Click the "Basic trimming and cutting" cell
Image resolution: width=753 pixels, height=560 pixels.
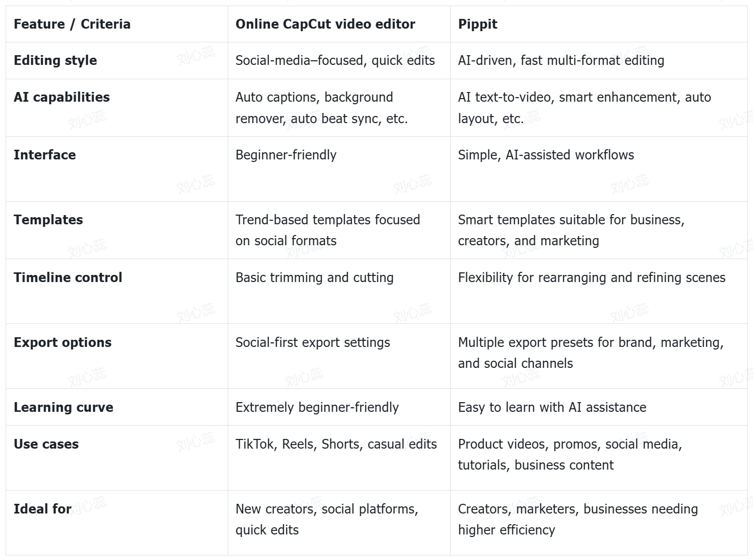314,277
